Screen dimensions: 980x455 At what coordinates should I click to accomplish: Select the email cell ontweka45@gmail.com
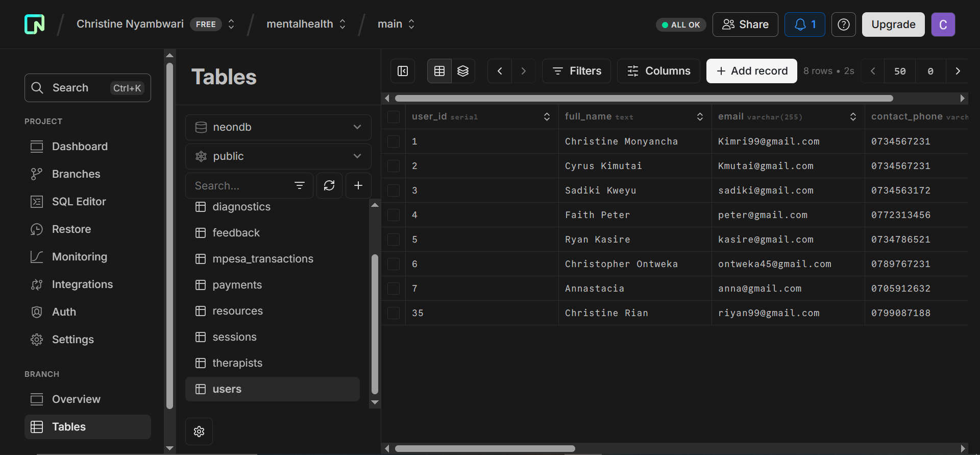click(x=788, y=264)
